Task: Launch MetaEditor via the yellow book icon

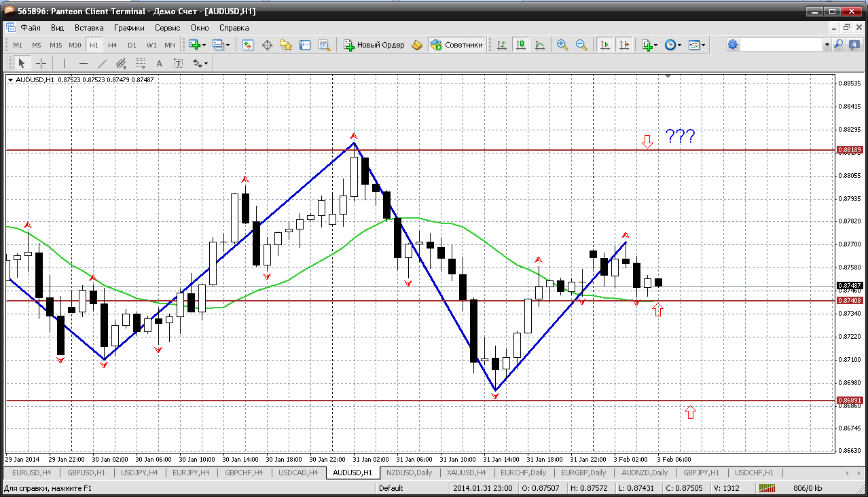Action: pos(417,45)
